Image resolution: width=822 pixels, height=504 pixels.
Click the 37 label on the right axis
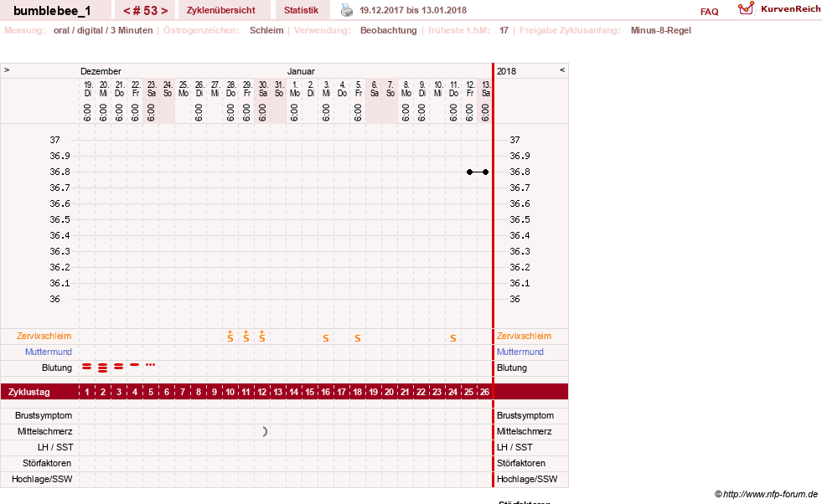pos(514,140)
